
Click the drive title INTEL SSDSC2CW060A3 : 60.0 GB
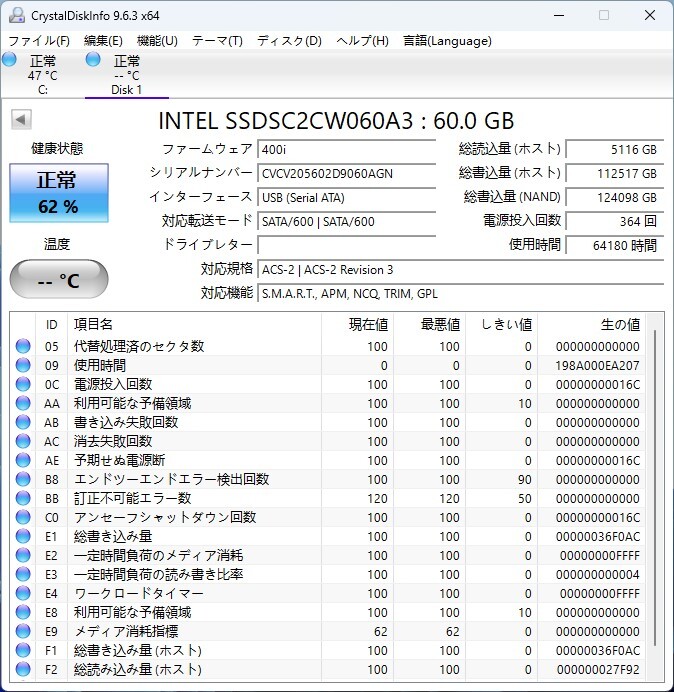pyautogui.click(x=336, y=120)
